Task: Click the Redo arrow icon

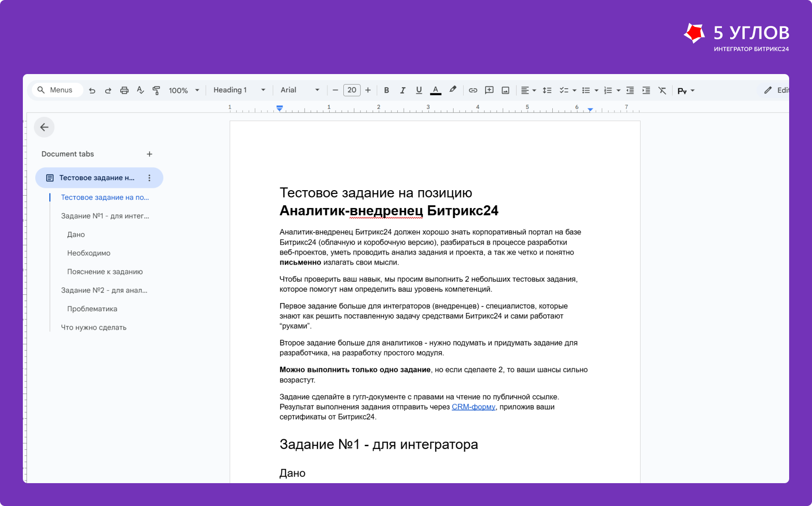Action: 108,91
